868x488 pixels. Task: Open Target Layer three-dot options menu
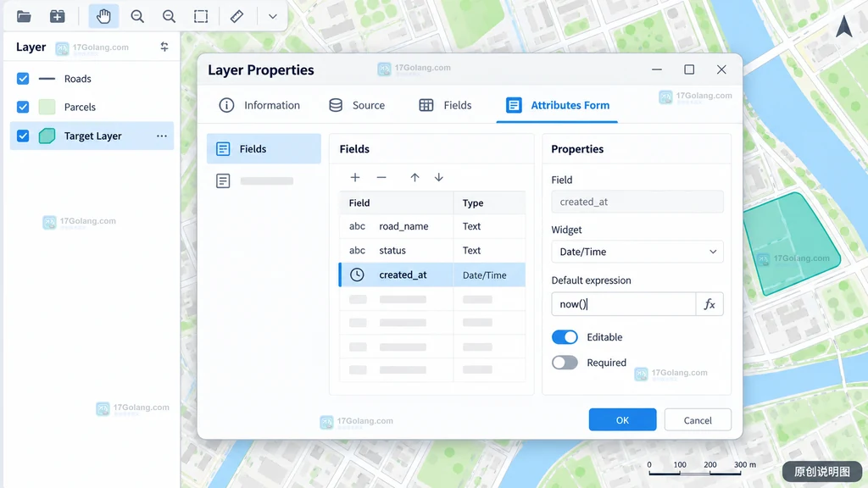click(162, 136)
